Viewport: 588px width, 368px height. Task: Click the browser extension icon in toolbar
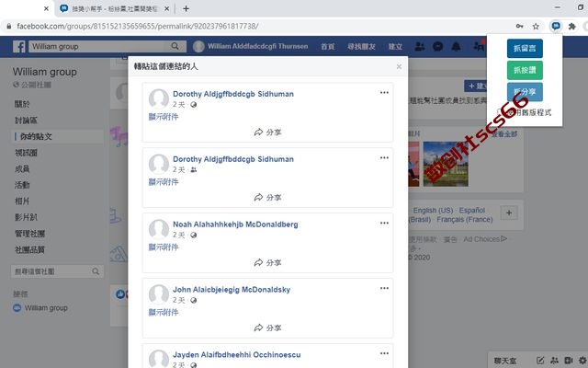[x=556, y=26]
